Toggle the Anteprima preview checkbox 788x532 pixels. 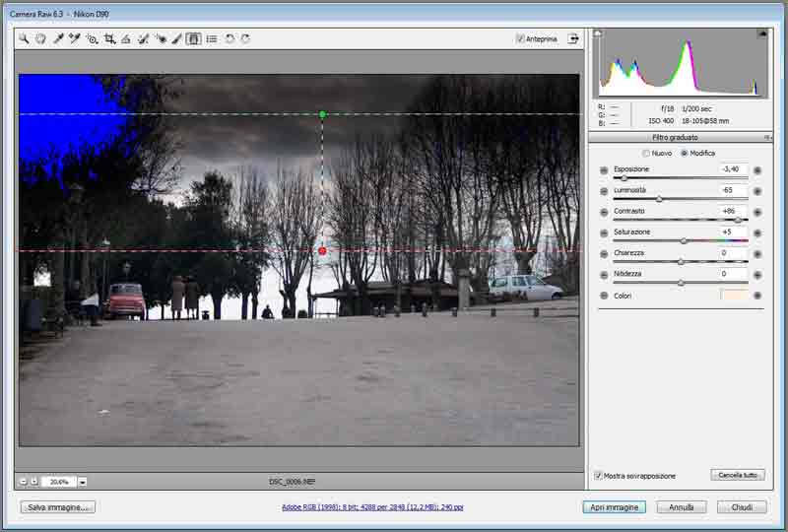click(520, 39)
